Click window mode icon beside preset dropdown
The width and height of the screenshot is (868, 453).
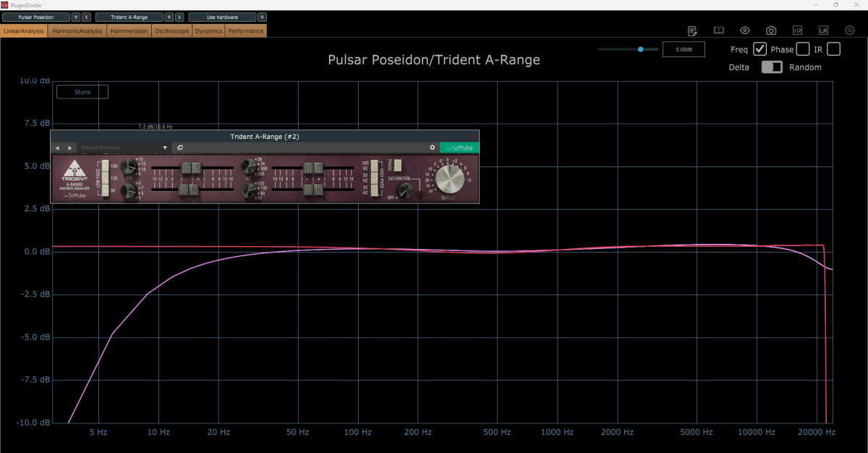tap(180, 148)
